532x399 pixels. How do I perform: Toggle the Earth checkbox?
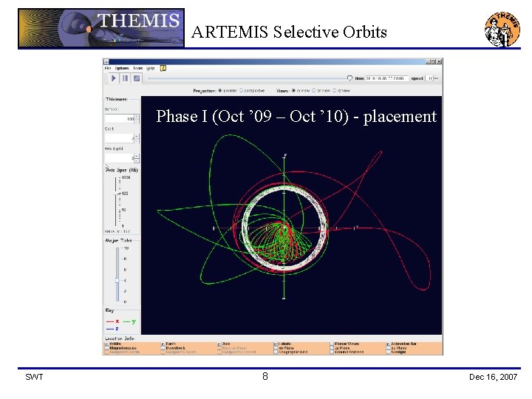163,344
